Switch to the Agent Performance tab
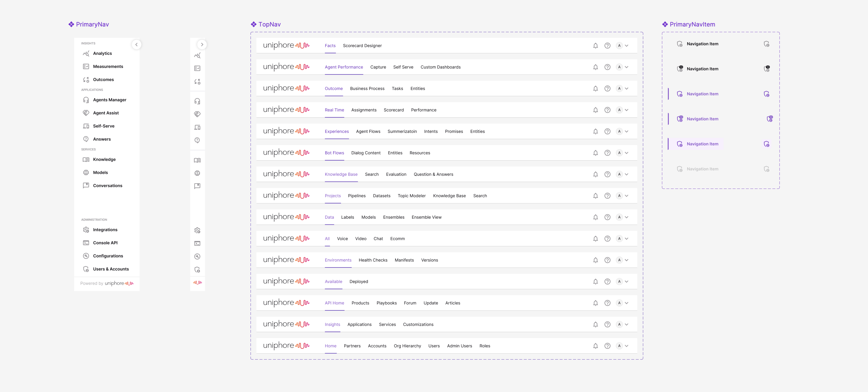 pos(344,67)
